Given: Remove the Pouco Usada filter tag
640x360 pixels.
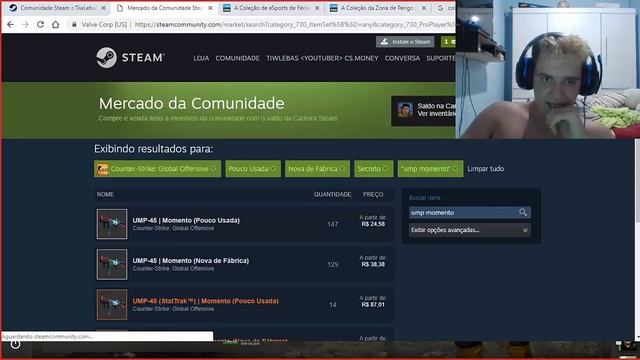Looking at the screenshot, I should point(273,169).
